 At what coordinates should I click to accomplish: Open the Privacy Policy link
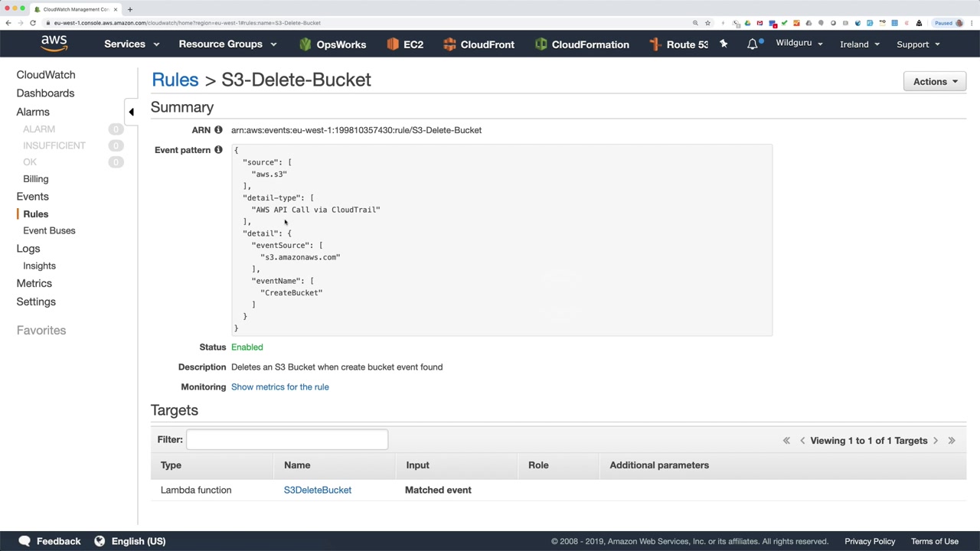[870, 541]
